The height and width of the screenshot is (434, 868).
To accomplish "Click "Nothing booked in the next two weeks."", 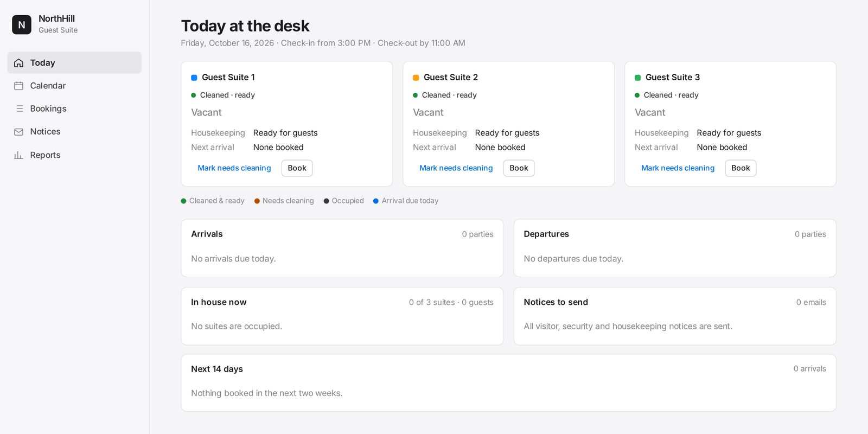I will tap(267, 393).
